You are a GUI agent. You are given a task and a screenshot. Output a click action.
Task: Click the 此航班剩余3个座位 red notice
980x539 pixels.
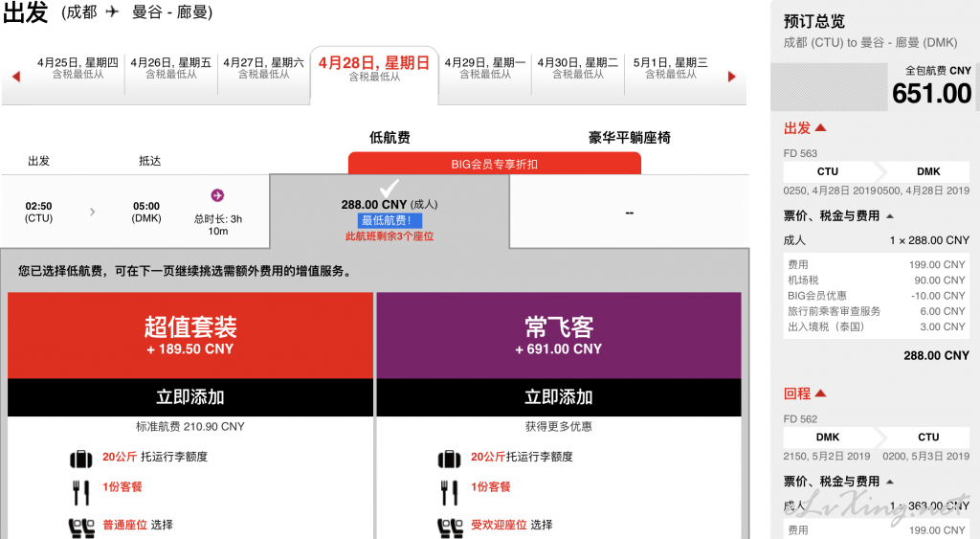tap(390, 236)
